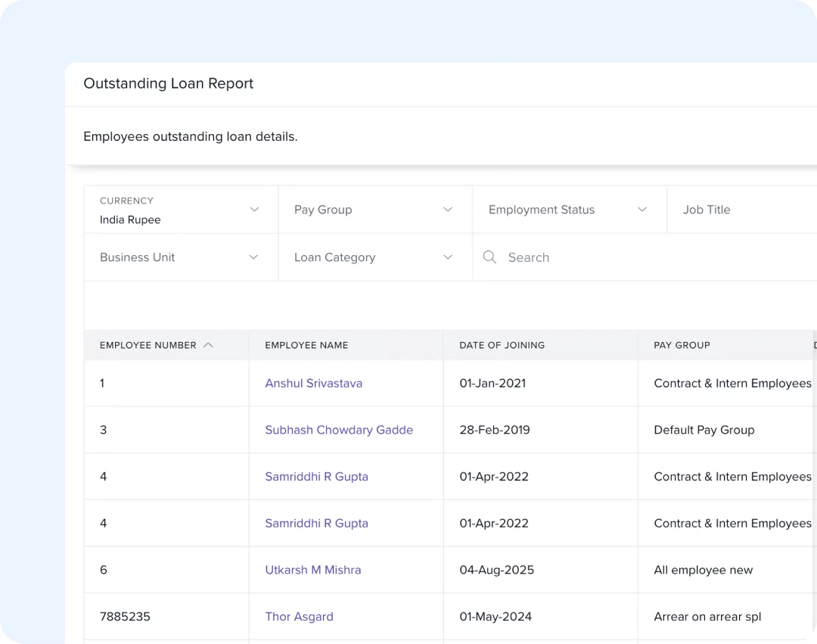Select the 04-Aug-2025 joining date cell
817x644 pixels.
coord(540,570)
